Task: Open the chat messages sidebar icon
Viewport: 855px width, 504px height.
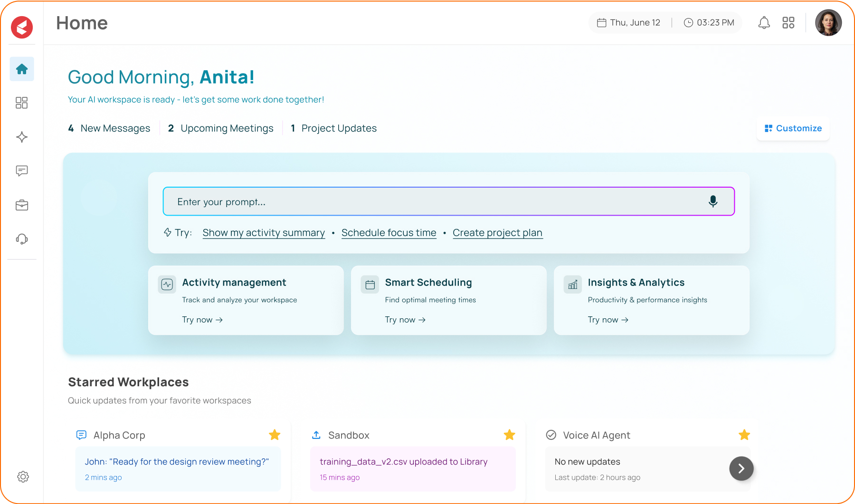Action: [x=22, y=171]
